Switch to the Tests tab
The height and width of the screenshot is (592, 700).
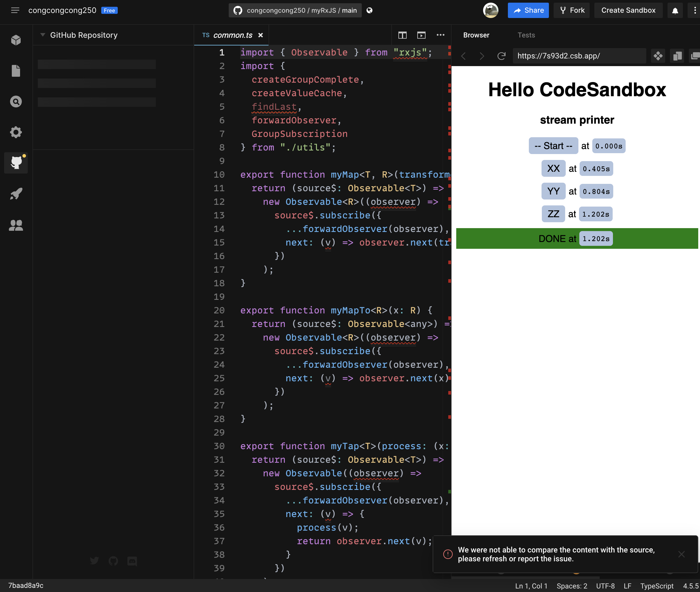tap(526, 35)
